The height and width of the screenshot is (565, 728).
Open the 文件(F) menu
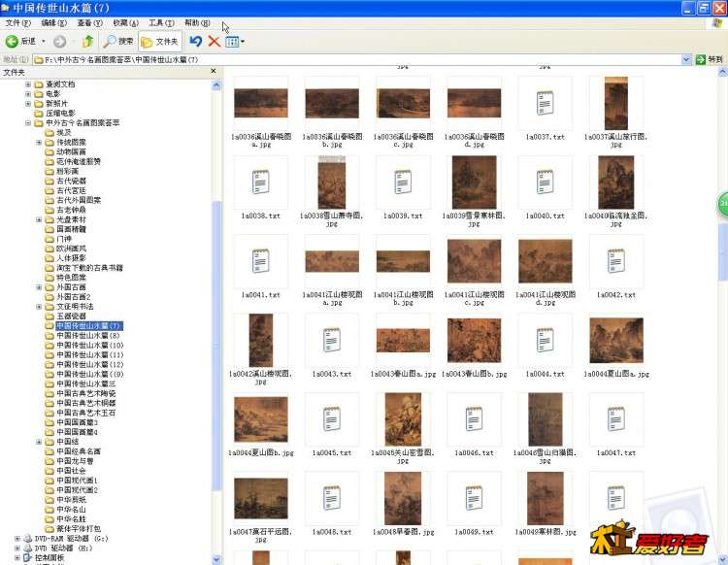[x=18, y=22]
